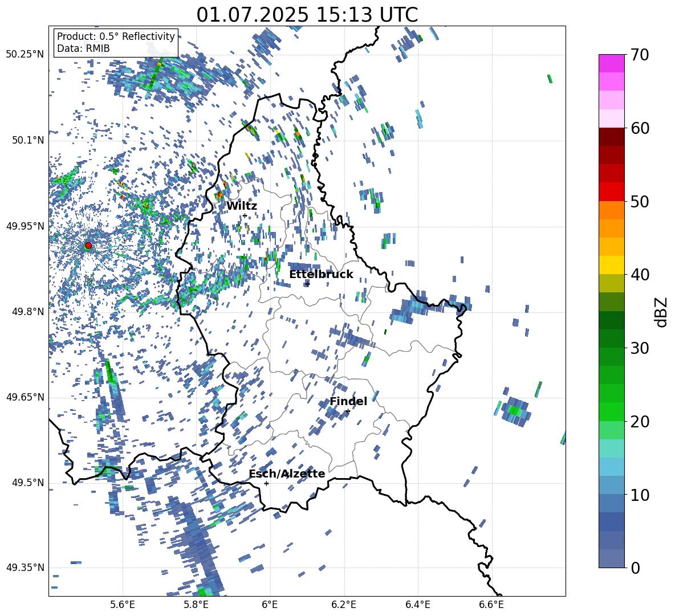Pick the turquoise segment below 20
Image resolution: width=675 pixels, height=616 pixels.
pyautogui.click(x=612, y=448)
